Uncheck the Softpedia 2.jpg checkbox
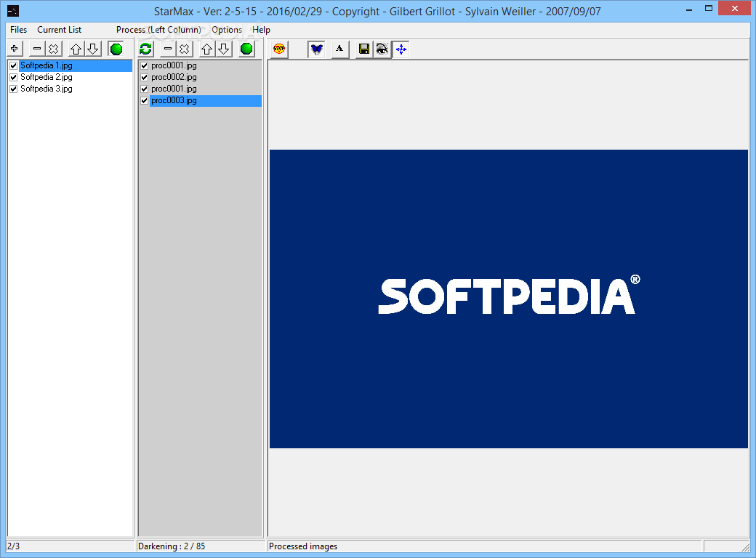Screen dimensions: 756x558 14,77
